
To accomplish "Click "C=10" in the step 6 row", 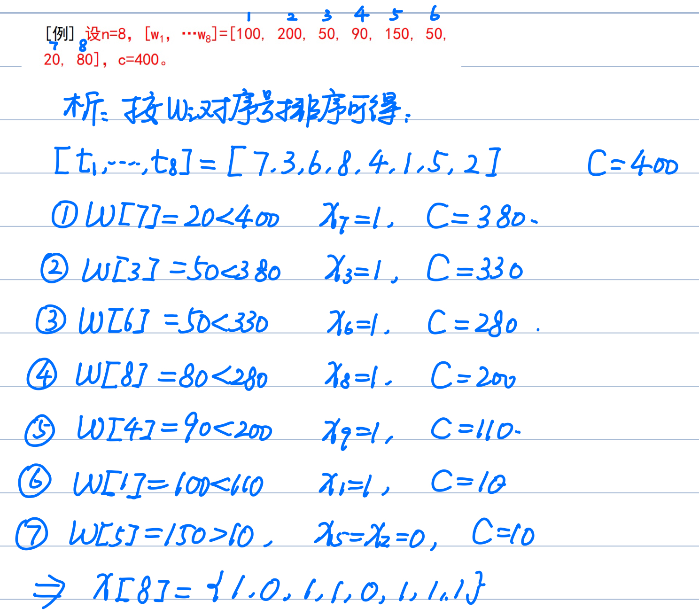I will click(469, 482).
